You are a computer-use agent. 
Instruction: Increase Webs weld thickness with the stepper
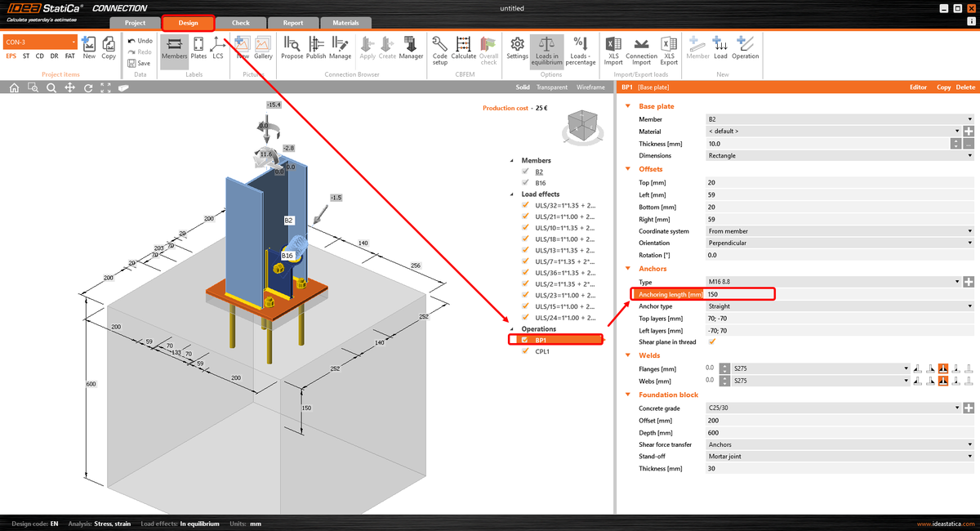pos(724,377)
